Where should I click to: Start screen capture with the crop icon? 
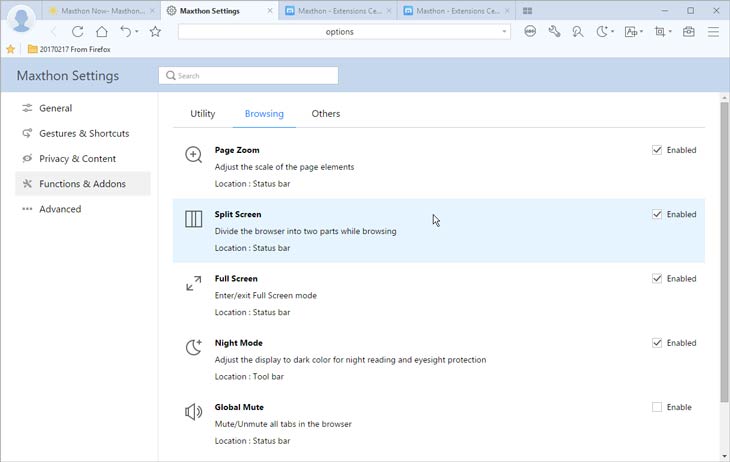[660, 31]
